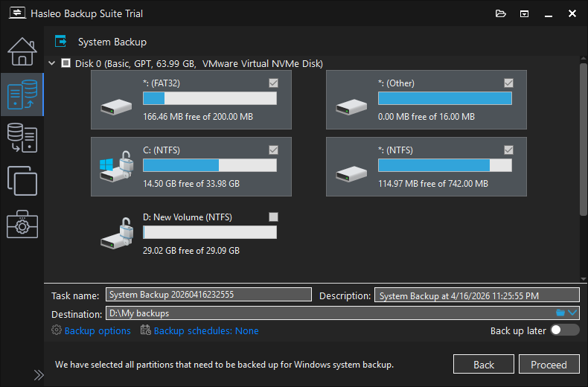Check the D: New Volume checkbox
Image resolution: width=588 pixels, height=387 pixels.
click(273, 217)
